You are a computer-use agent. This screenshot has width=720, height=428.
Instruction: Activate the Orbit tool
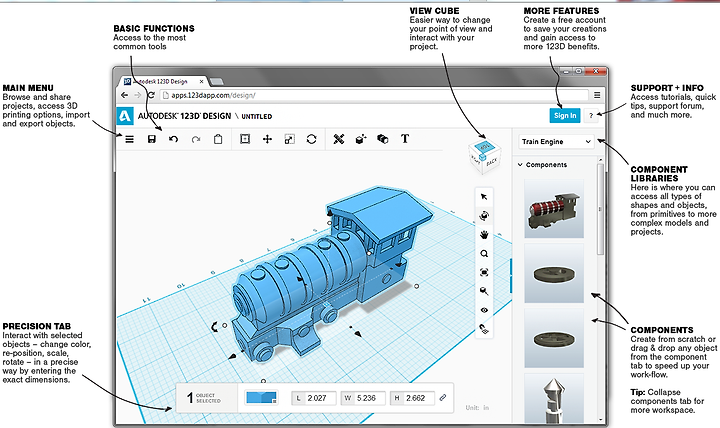click(484, 216)
